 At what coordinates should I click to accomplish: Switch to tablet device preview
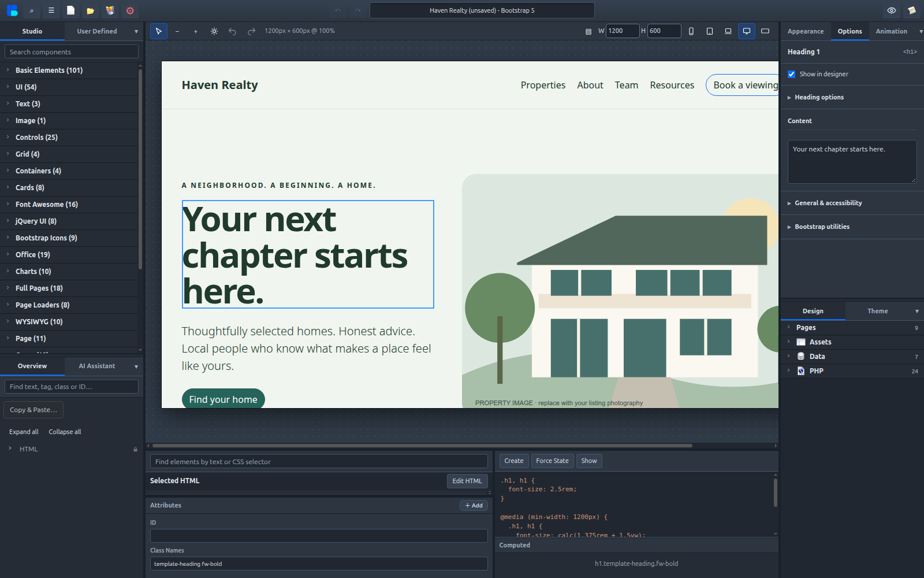710,31
